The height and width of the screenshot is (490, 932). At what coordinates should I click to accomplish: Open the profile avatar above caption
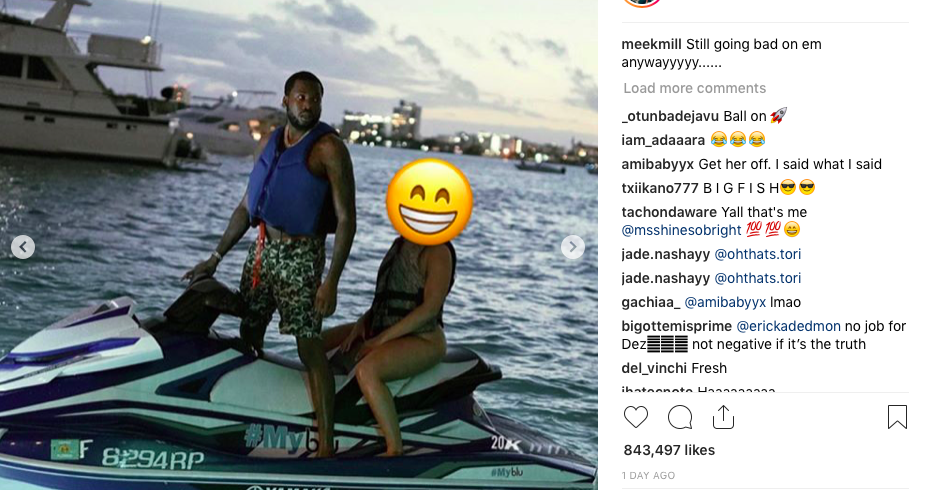point(643,3)
